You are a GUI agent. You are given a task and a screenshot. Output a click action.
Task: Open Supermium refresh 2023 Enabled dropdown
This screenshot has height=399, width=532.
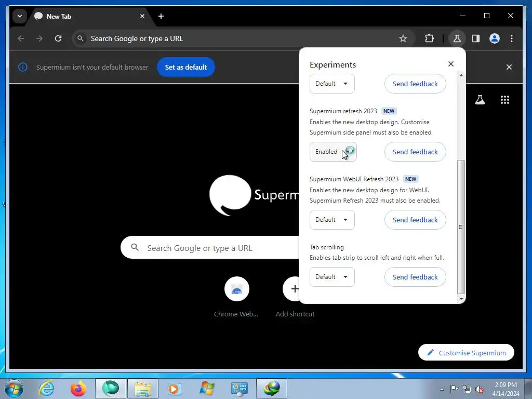click(333, 151)
